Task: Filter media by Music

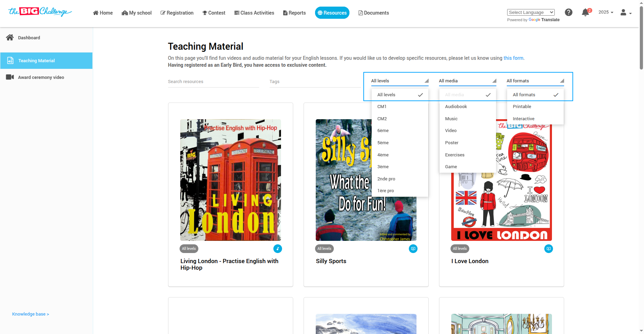Action: pyautogui.click(x=468, y=119)
